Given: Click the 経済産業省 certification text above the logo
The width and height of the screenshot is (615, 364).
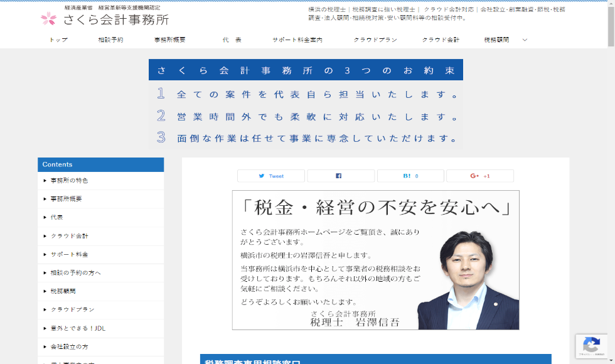Looking at the screenshot, I should point(112,8).
